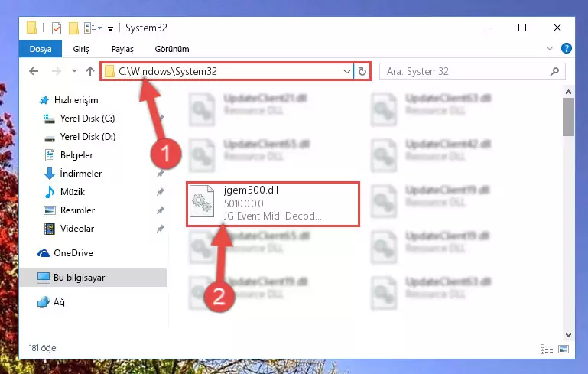Open the Paylaş ribbon tab
This screenshot has width=588, height=374.
(122, 49)
